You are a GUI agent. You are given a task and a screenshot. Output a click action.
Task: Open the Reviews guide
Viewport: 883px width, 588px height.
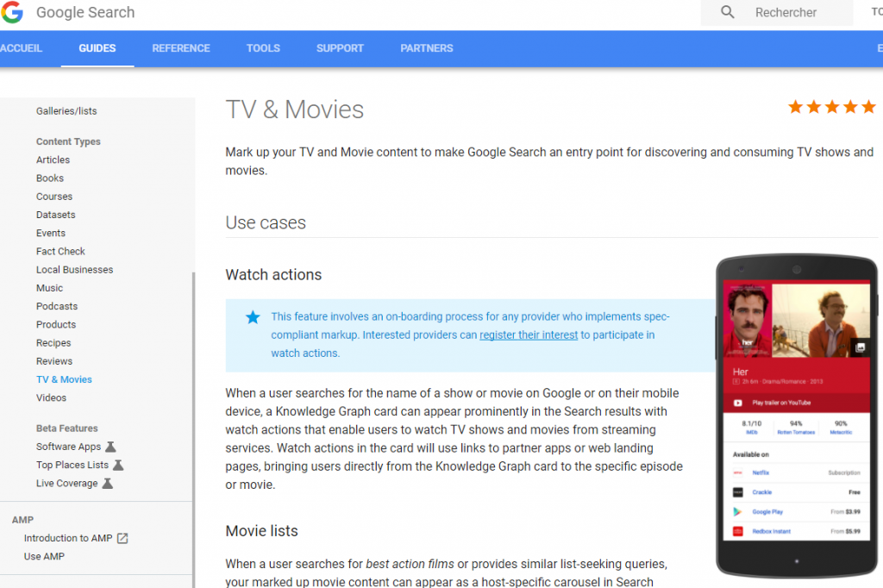(x=54, y=361)
